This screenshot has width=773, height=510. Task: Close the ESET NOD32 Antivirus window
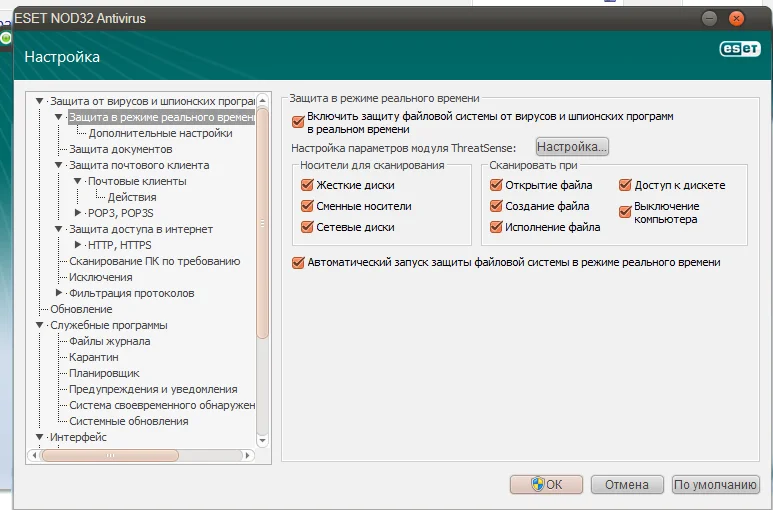pyautogui.click(x=736, y=19)
